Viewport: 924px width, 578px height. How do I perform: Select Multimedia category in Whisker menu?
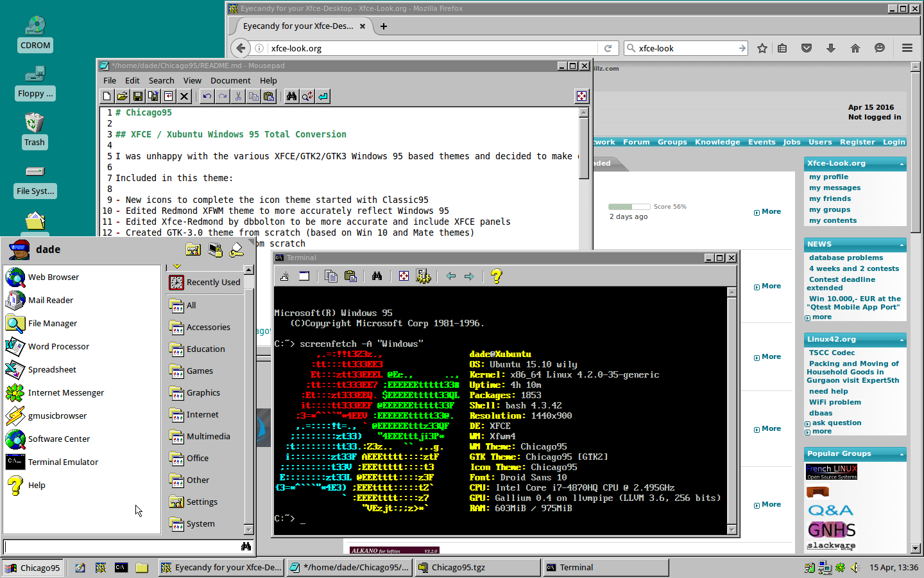205,437
